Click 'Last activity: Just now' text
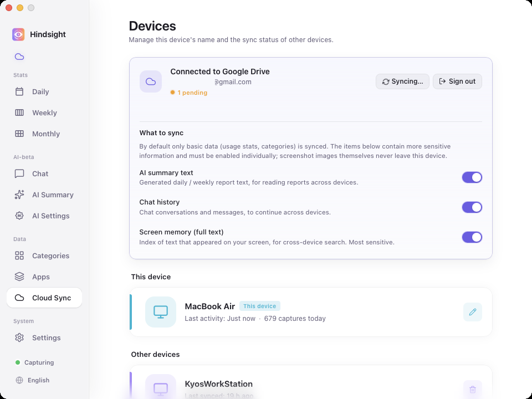532x399 pixels. [220, 319]
